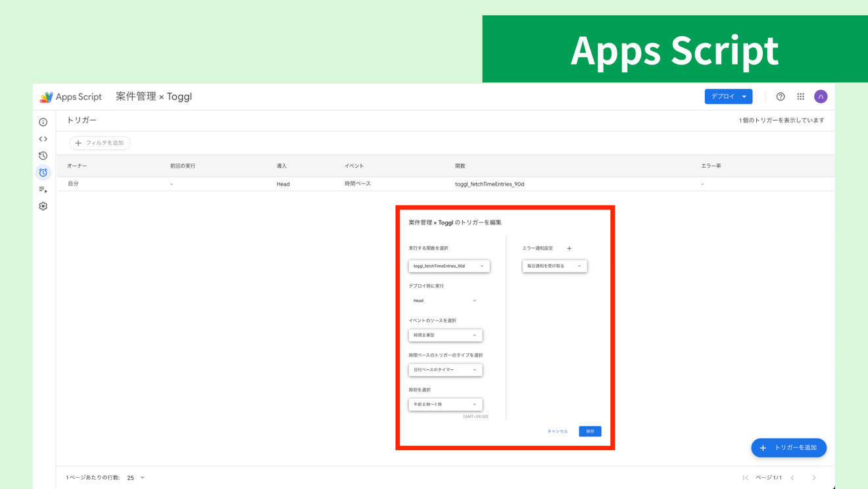This screenshot has height=489, width=868.
Task: Go to next page arrow
Action: [x=814, y=478]
